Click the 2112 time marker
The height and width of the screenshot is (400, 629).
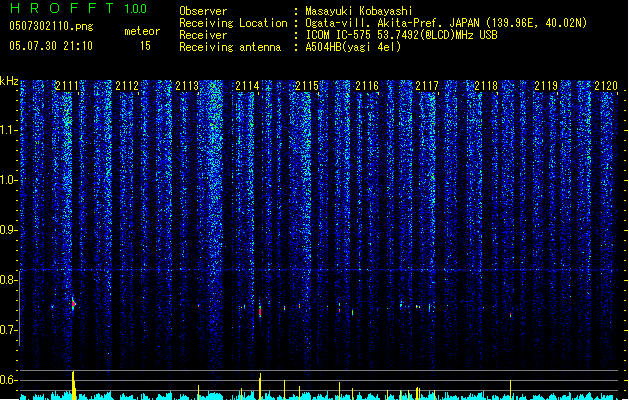coord(127,86)
